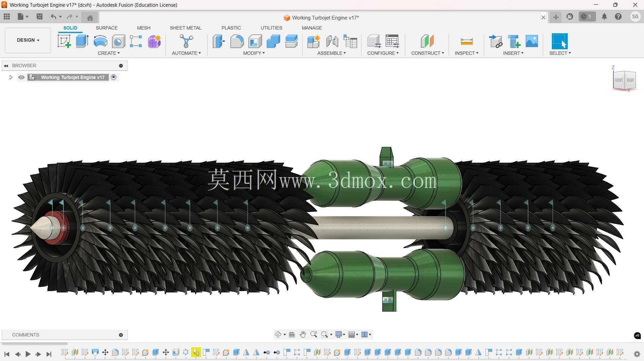Select the Combine tool

pos(273,41)
